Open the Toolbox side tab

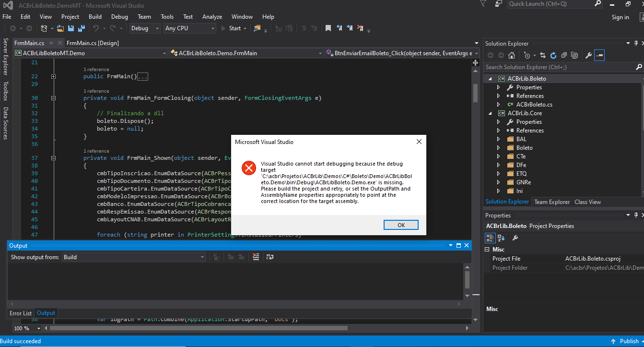coord(5,91)
